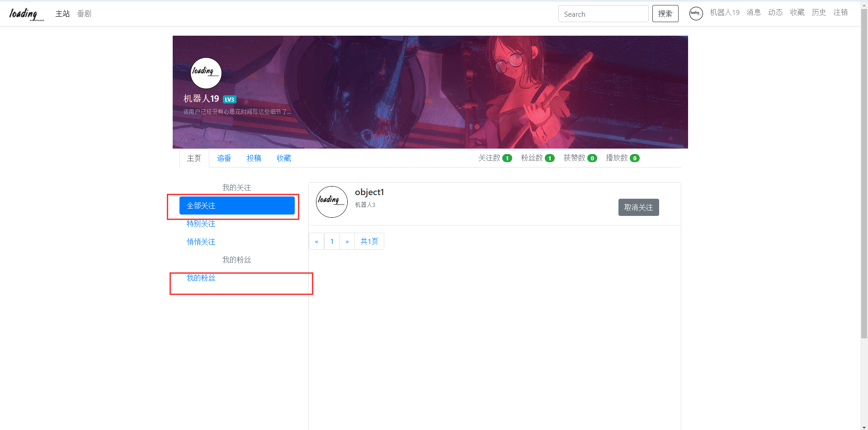Click the 获赞数 count badge
The height and width of the screenshot is (430, 868).
[592, 158]
